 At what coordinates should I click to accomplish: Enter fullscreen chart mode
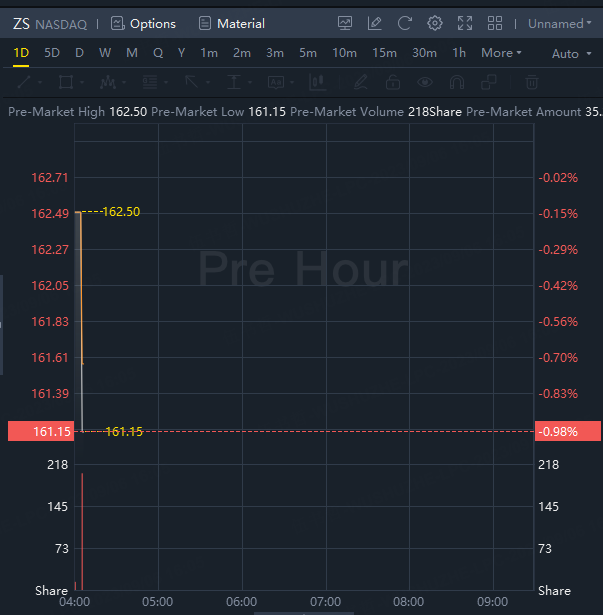click(x=465, y=23)
